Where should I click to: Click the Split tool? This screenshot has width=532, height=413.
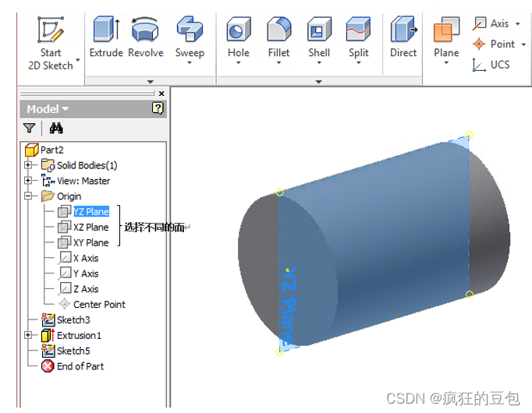pyautogui.click(x=359, y=37)
